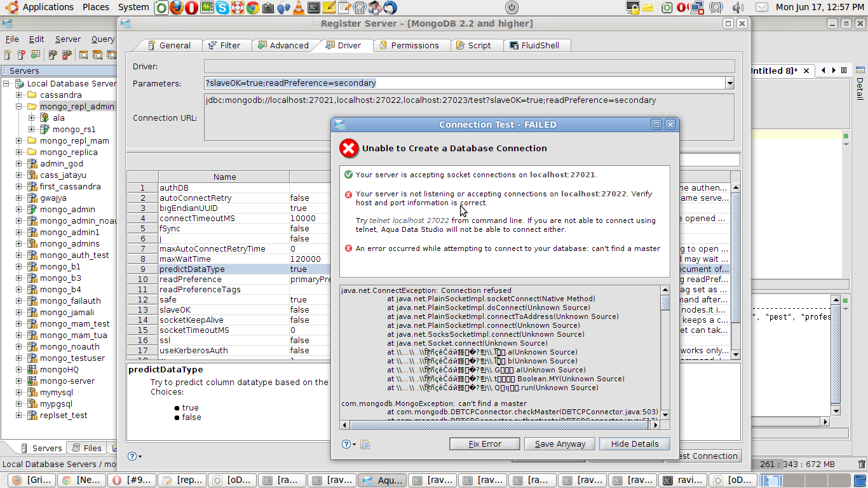Expand the mymysql server node
The image size is (868, 488).
tap(19, 393)
